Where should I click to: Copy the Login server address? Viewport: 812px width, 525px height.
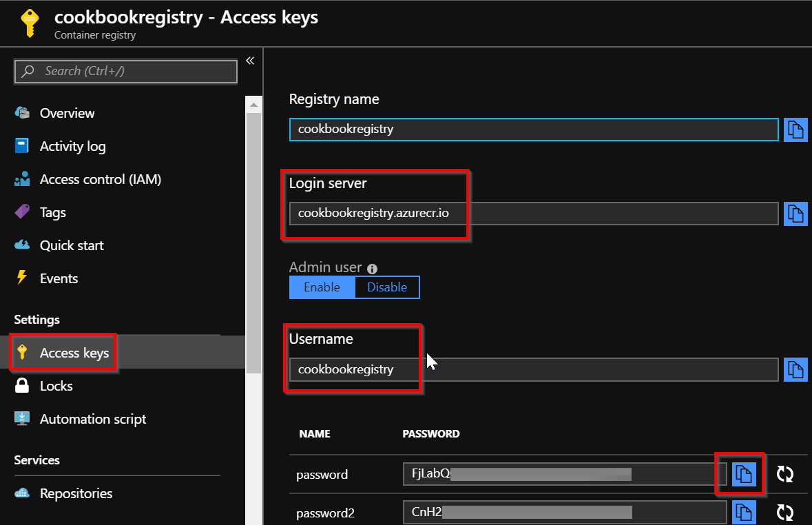(x=795, y=214)
